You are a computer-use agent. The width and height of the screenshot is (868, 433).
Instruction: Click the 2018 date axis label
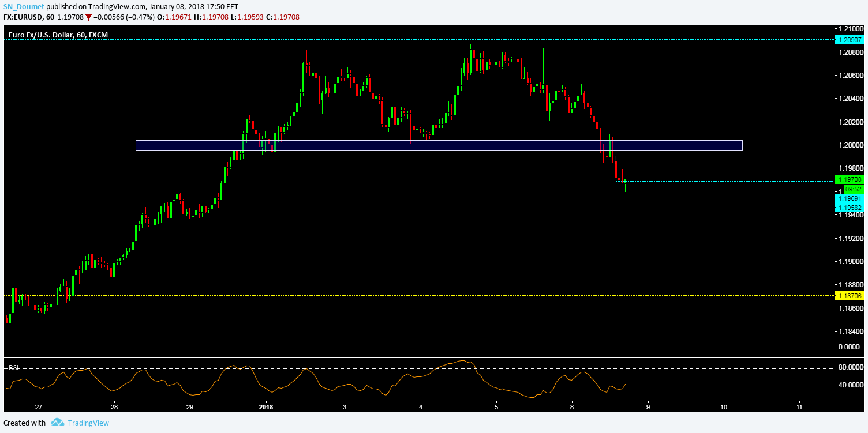point(267,406)
